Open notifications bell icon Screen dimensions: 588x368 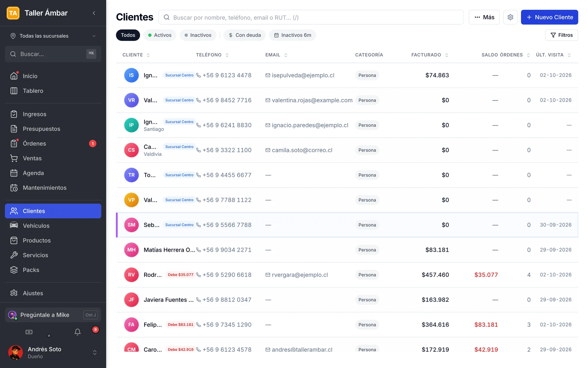point(78,332)
